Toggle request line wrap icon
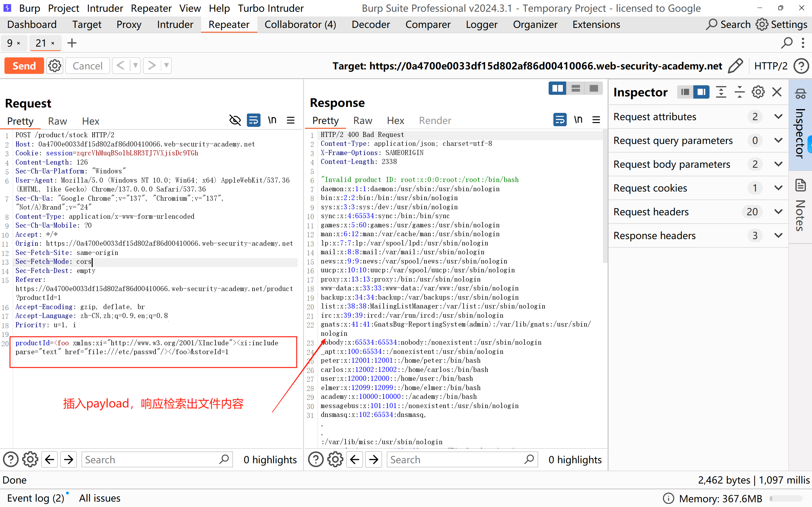This screenshot has width=812, height=507. click(x=253, y=120)
